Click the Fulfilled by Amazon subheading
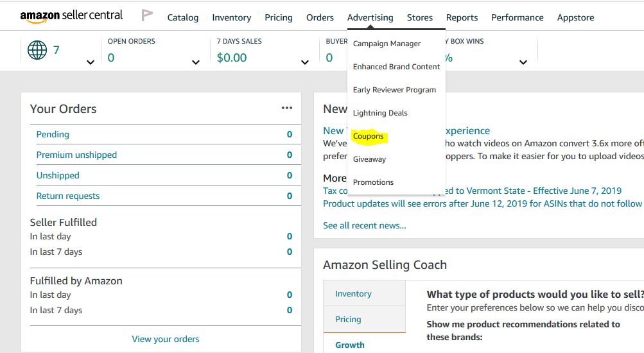The height and width of the screenshot is (353, 644). (76, 280)
